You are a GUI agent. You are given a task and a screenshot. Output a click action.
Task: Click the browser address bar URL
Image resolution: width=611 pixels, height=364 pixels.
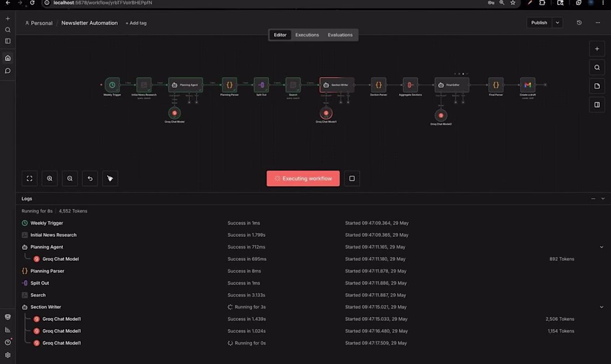[103, 3]
